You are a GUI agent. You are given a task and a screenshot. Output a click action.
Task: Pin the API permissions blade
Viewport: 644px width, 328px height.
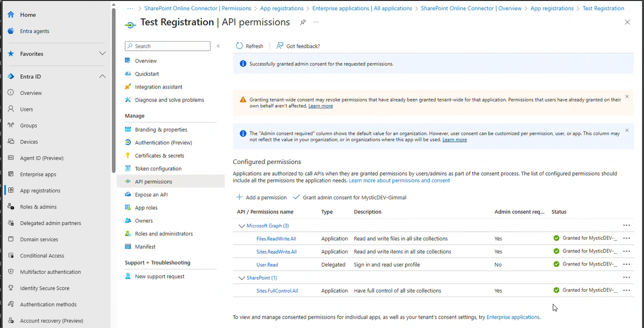(303, 22)
